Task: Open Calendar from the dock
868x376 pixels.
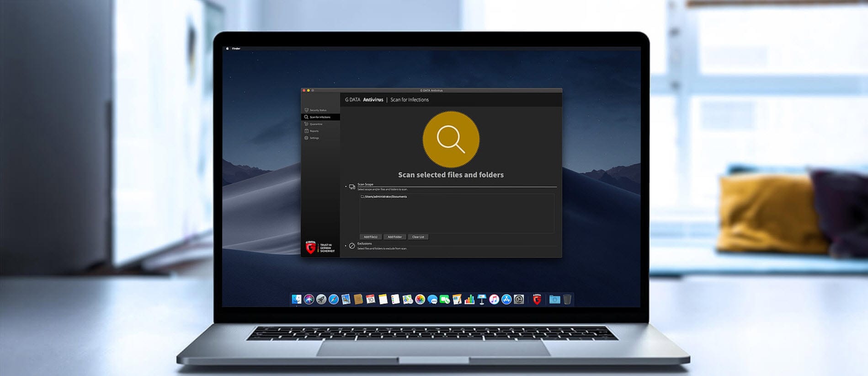Action: click(371, 299)
